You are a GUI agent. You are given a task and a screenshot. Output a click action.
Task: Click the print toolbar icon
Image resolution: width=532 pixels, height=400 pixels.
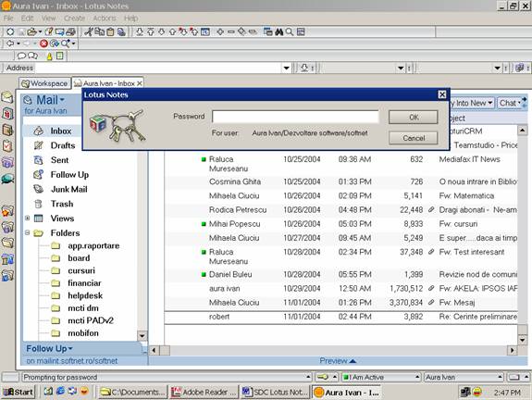click(70, 31)
